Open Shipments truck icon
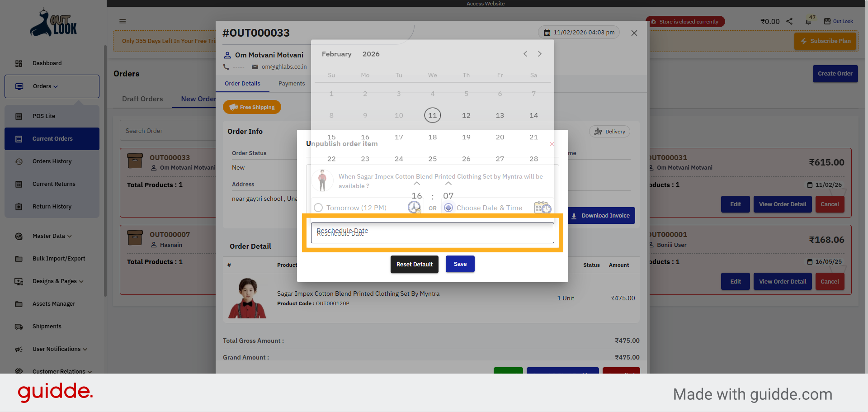 [x=19, y=327]
